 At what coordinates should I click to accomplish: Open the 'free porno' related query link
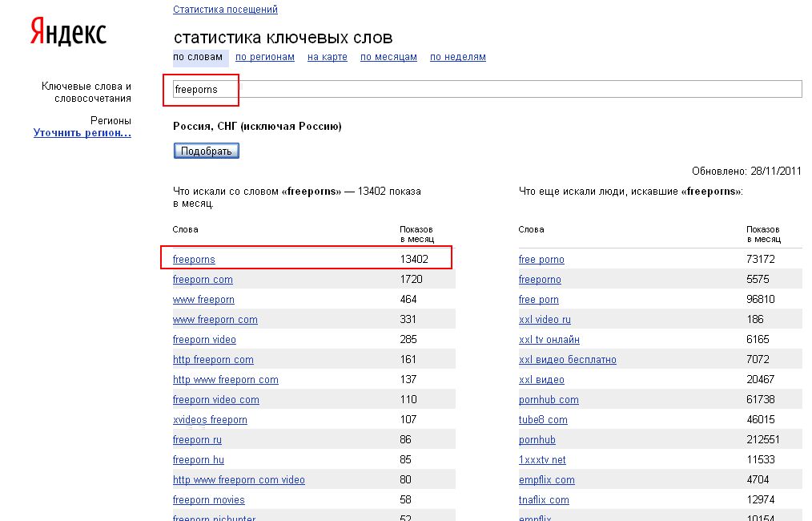(541, 259)
